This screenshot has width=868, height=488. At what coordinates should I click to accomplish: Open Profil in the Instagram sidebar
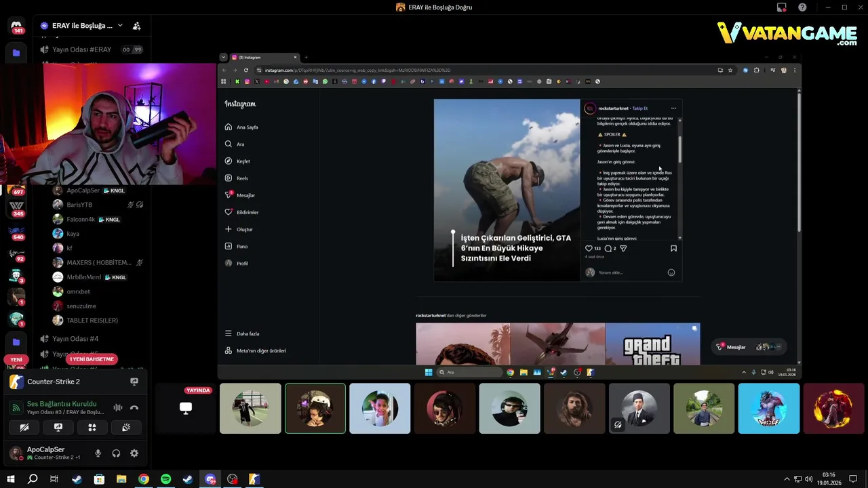click(x=236, y=263)
